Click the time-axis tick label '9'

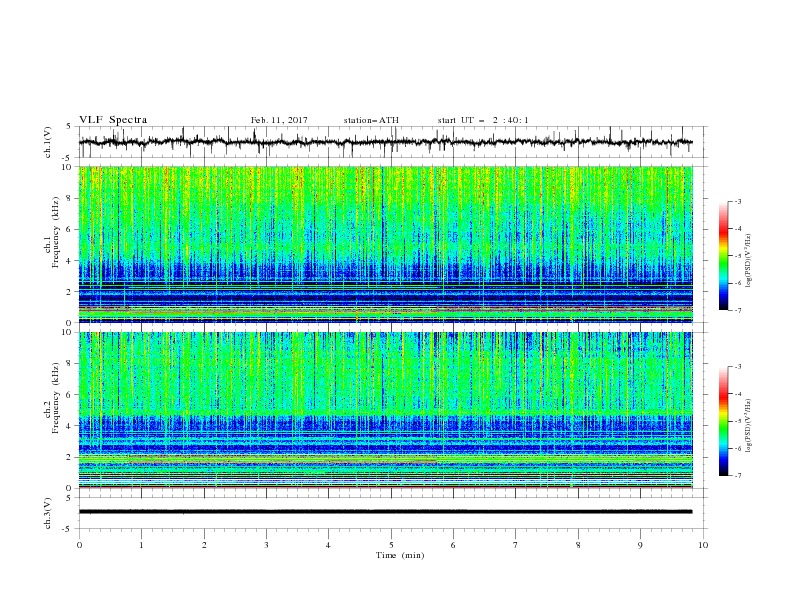click(x=640, y=545)
